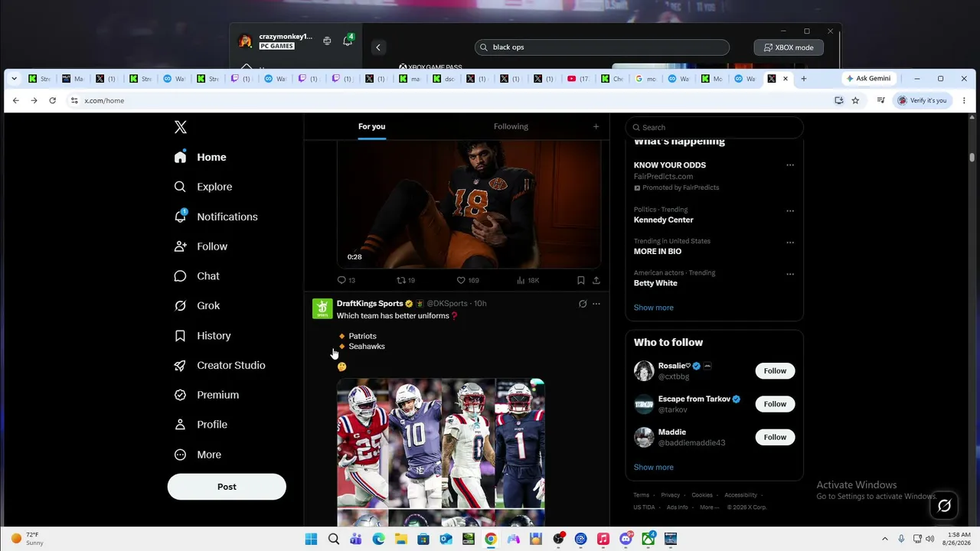The image size is (980, 551).
Task: Click the Post button
Action: pos(227,487)
